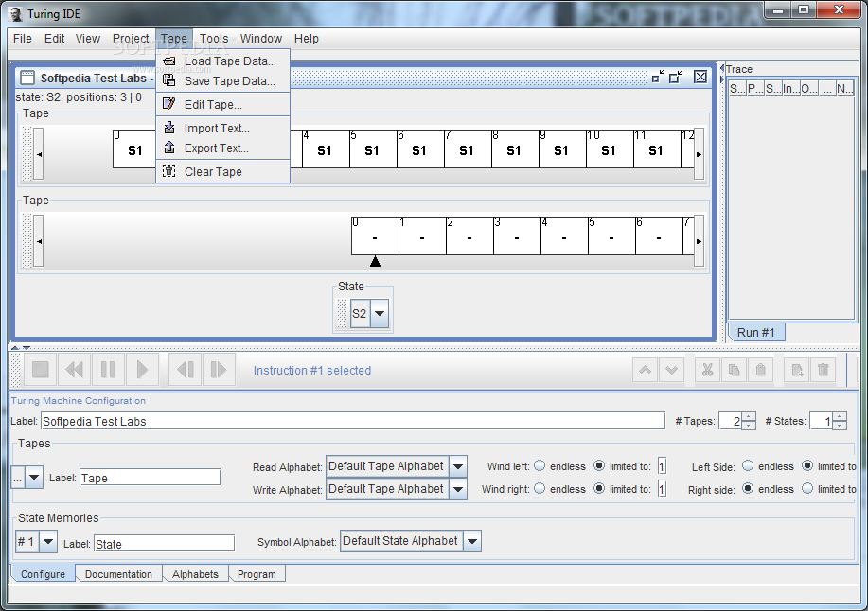Viewport: 868px width, 611px height.
Task: Click the Pause button
Action: (x=108, y=370)
